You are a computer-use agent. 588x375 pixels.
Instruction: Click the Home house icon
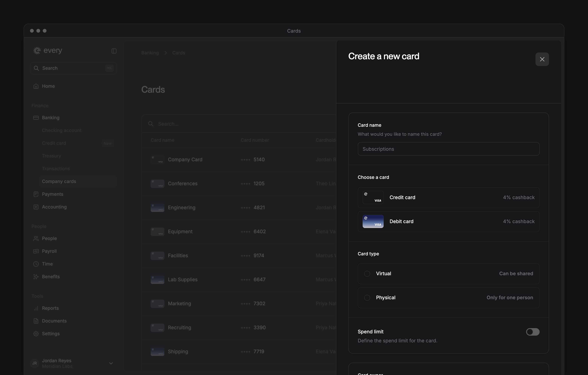coord(36,86)
